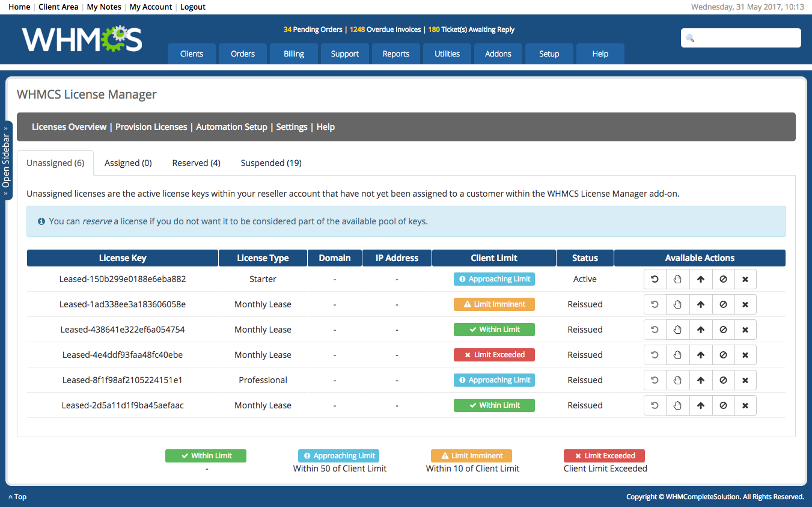
Task: Reserve license Leased-438641e322ef6a054754 with hand icon
Action: point(678,330)
